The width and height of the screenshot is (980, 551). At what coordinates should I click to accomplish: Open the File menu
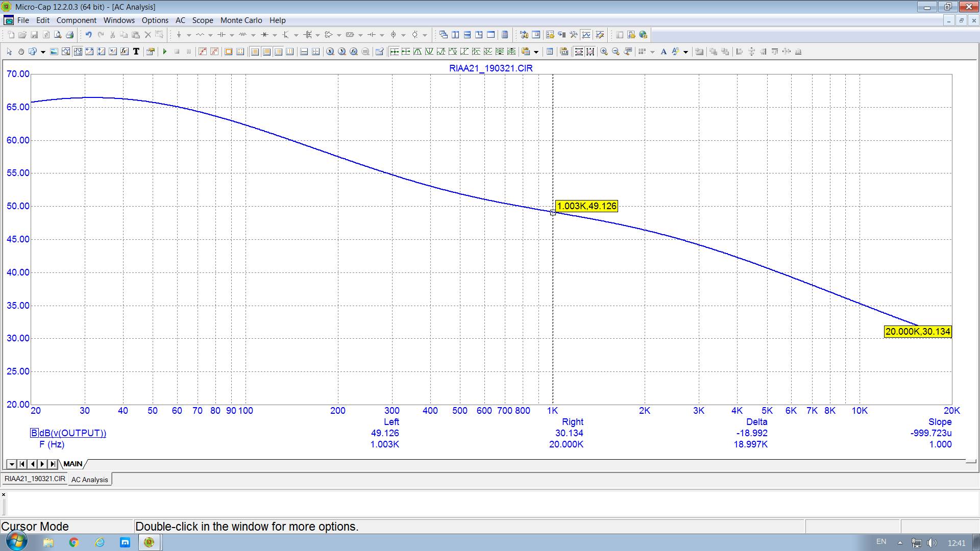[x=23, y=20]
